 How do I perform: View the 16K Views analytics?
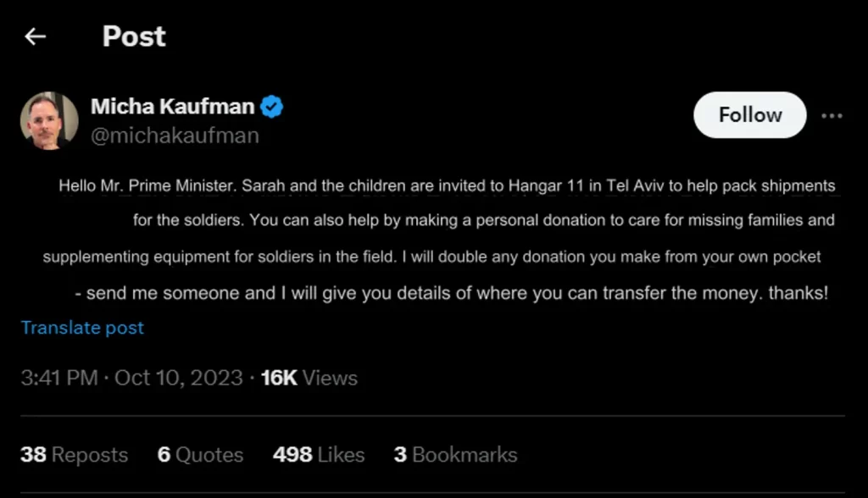(x=309, y=378)
